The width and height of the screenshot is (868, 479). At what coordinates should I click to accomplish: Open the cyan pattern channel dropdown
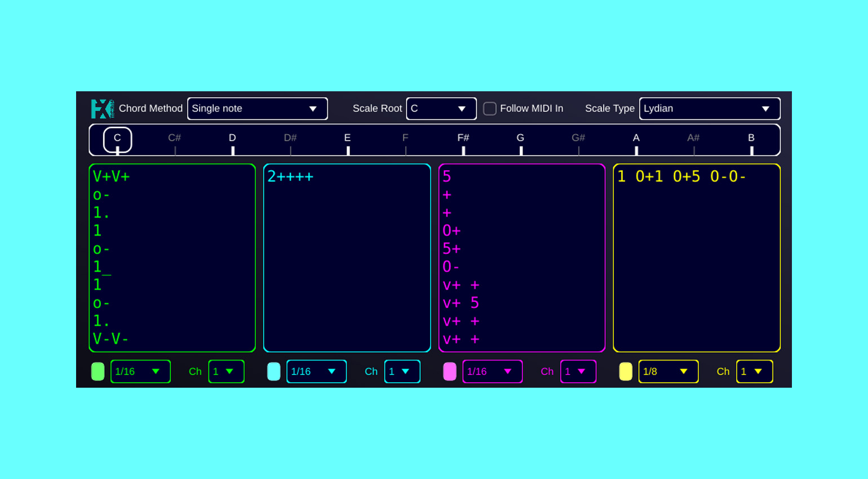[x=402, y=371]
